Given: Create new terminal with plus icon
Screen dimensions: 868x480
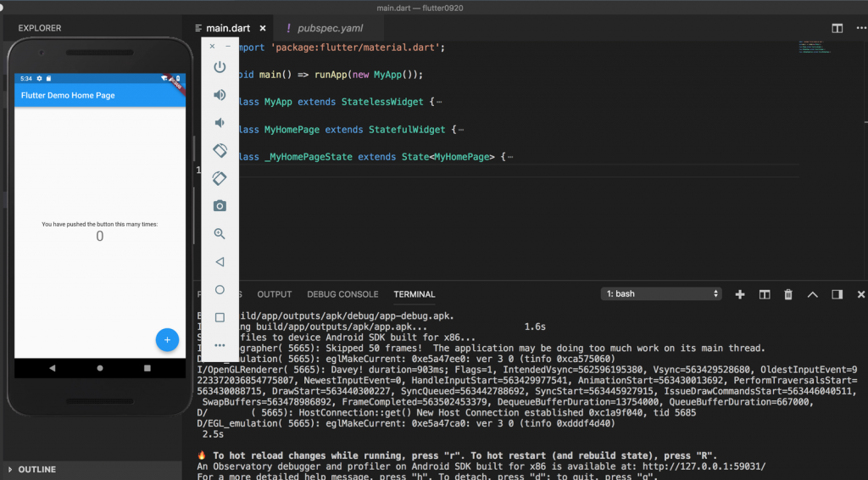Looking at the screenshot, I should tap(739, 294).
